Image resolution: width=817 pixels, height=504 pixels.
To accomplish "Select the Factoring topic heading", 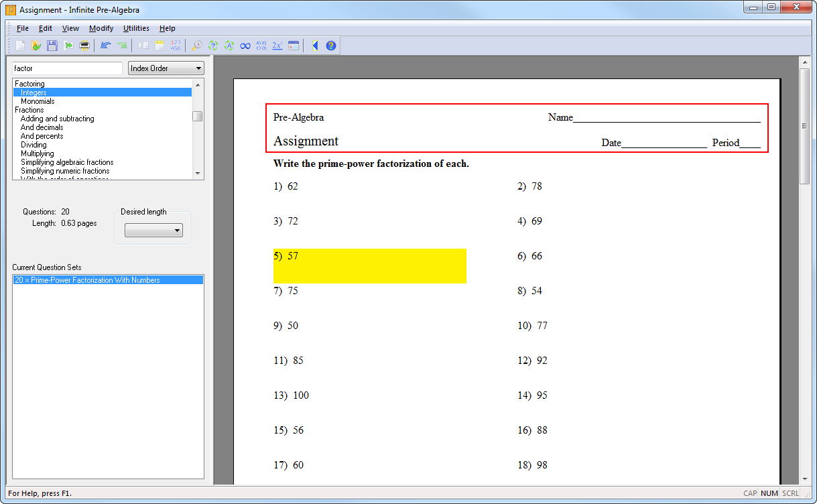I will coord(29,84).
